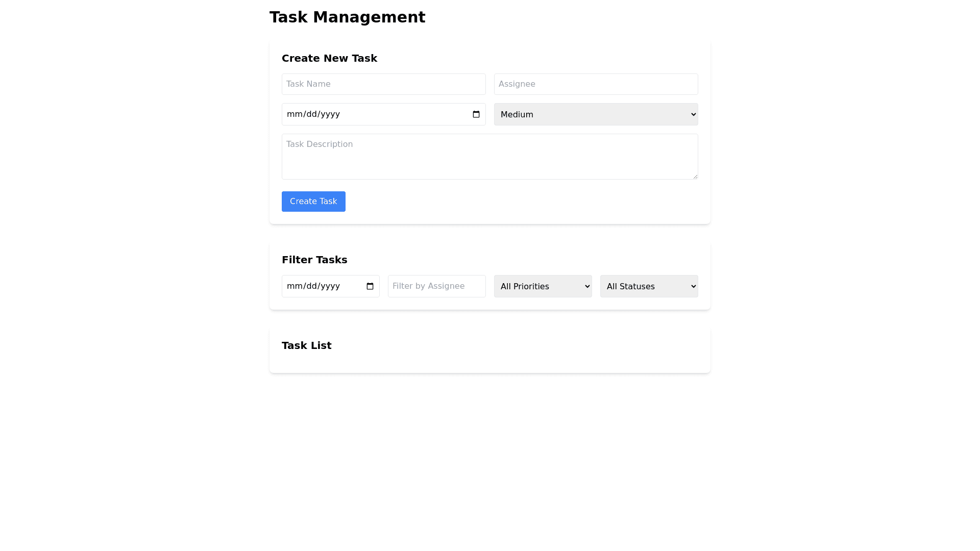Click the Task List section heading
The width and height of the screenshot is (980, 551).
coord(306,345)
